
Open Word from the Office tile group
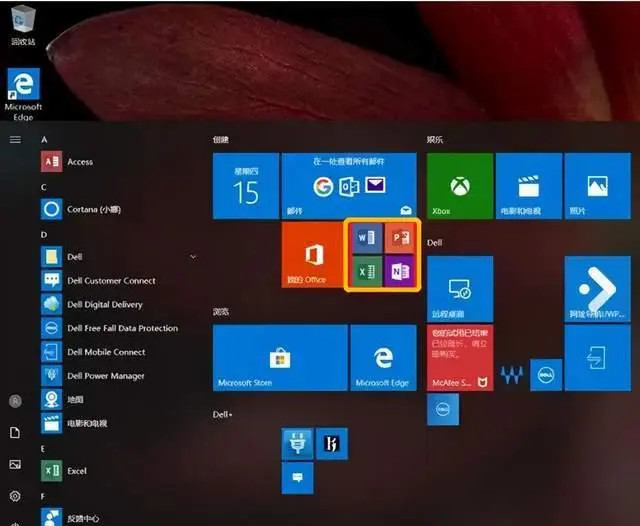click(365, 239)
